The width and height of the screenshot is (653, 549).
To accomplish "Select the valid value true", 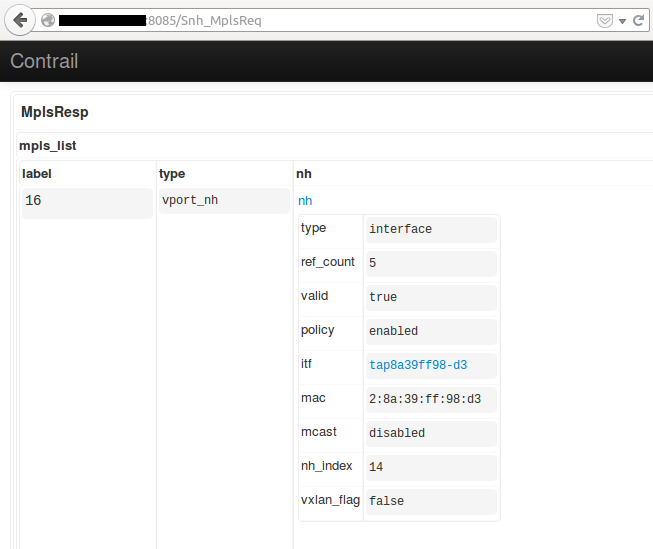I will pyautogui.click(x=431, y=297).
